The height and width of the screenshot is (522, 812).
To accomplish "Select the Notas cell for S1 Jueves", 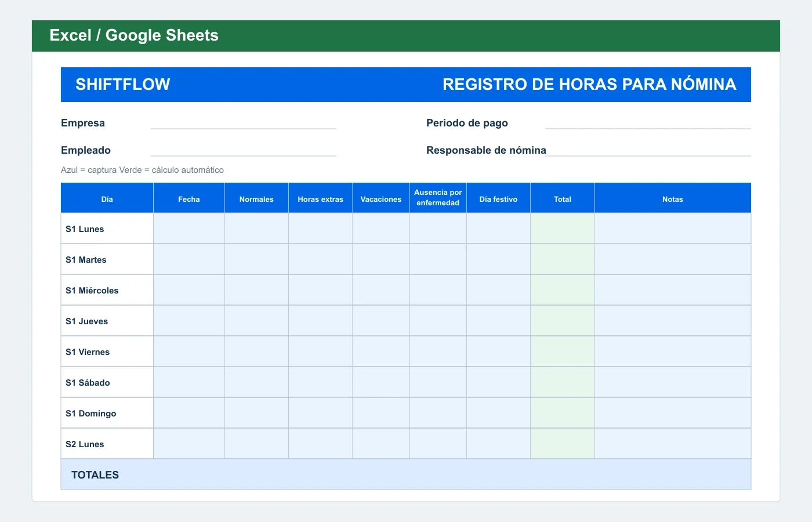I will click(673, 321).
